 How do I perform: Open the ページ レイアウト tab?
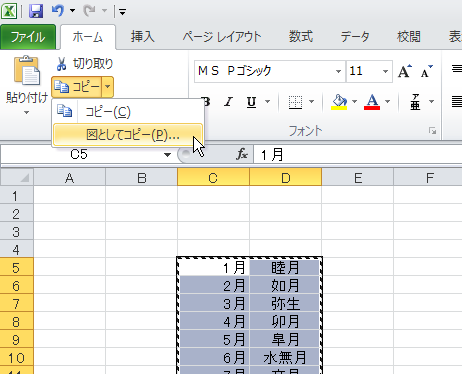coord(222,37)
